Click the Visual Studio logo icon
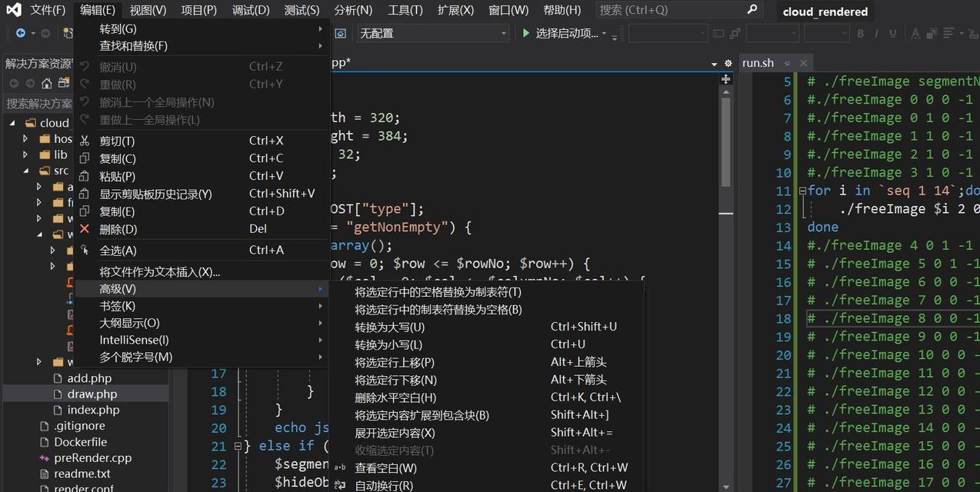The width and height of the screenshot is (980, 492). click(x=13, y=10)
